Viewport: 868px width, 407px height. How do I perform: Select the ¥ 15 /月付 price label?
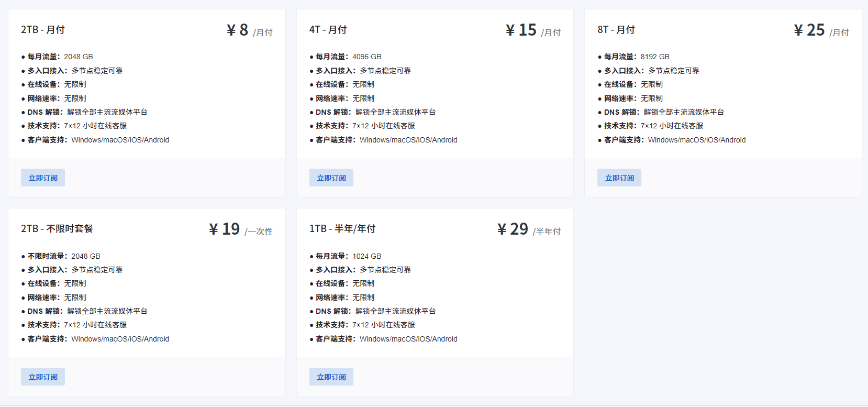(x=533, y=30)
